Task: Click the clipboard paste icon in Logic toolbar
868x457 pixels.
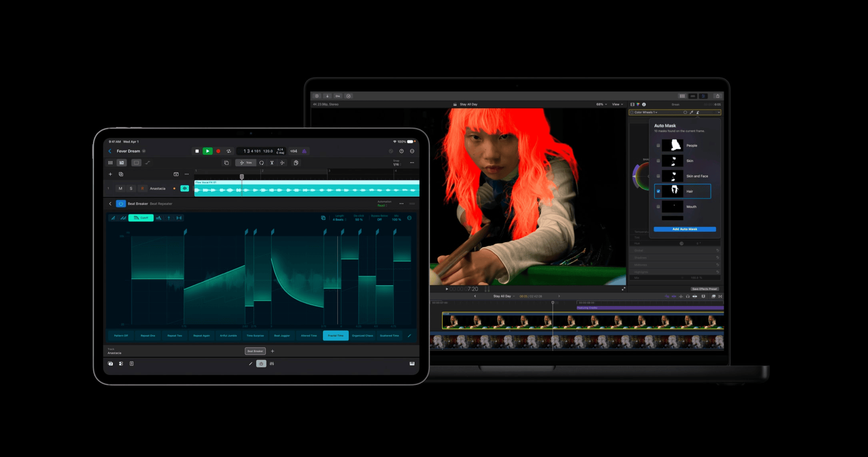Action: point(296,163)
